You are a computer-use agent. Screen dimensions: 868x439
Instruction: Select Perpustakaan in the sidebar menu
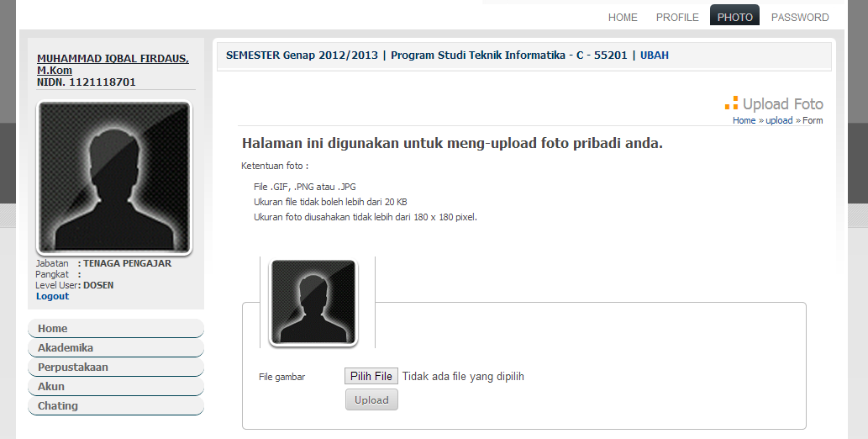click(73, 367)
